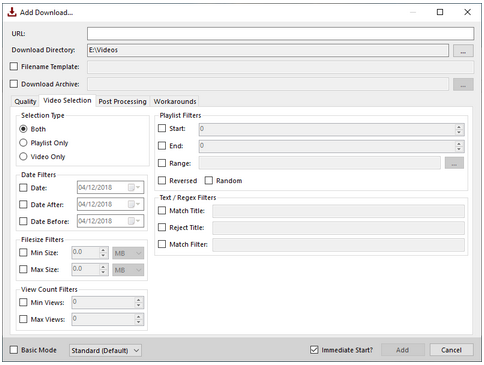Toggle the Reversed playlist option
The image size is (484, 365).
pos(162,180)
